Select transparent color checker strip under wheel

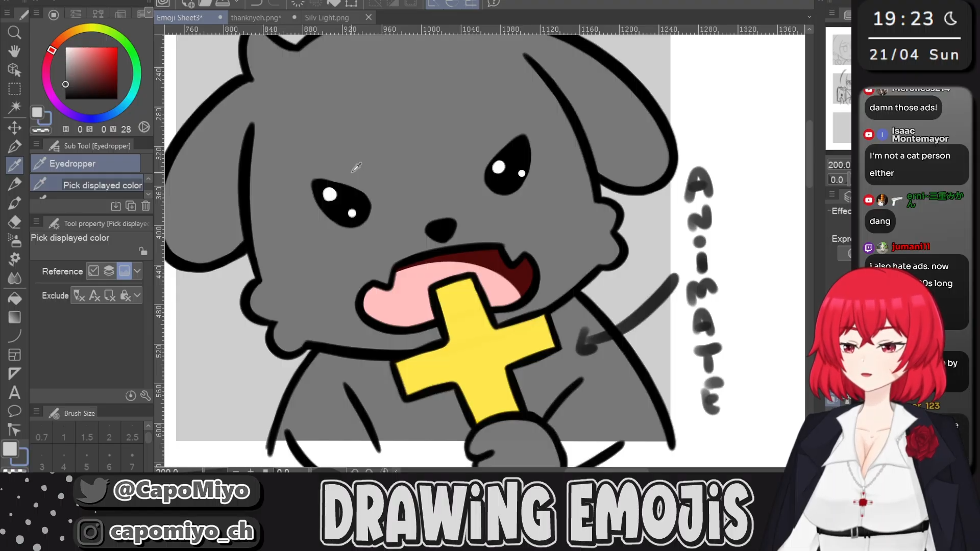point(40,131)
